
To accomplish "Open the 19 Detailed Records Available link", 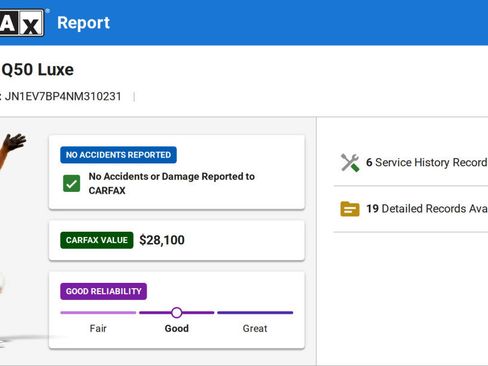I will (427, 209).
